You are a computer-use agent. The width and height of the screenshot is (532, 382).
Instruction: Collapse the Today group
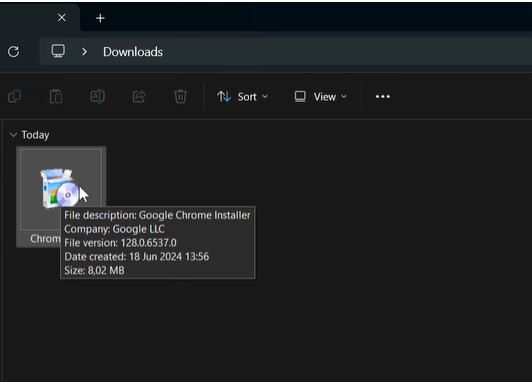coord(13,135)
